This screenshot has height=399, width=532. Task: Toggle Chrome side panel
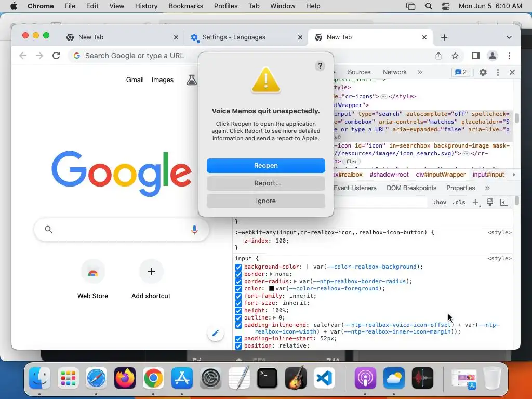pos(476,56)
